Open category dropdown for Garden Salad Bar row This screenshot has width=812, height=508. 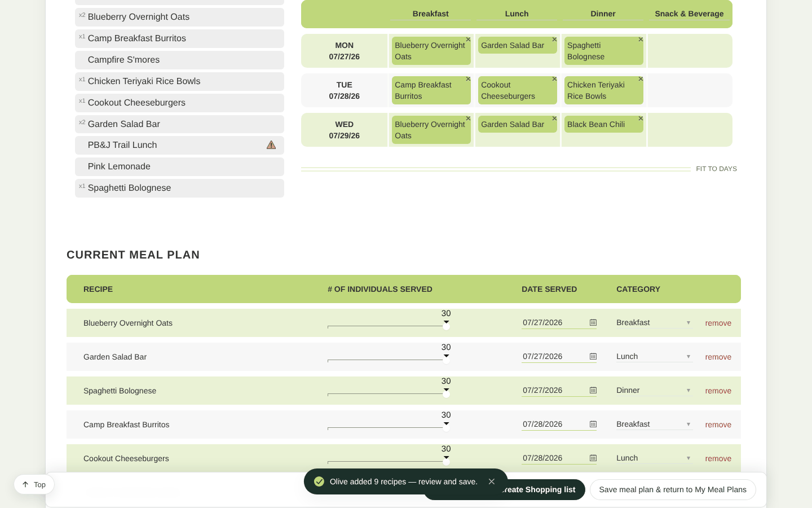654,356
